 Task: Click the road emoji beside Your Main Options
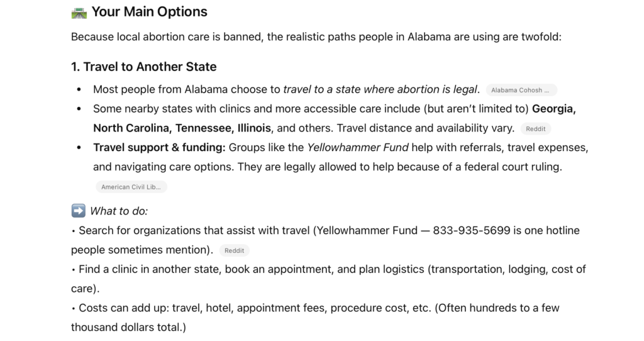[x=79, y=12]
